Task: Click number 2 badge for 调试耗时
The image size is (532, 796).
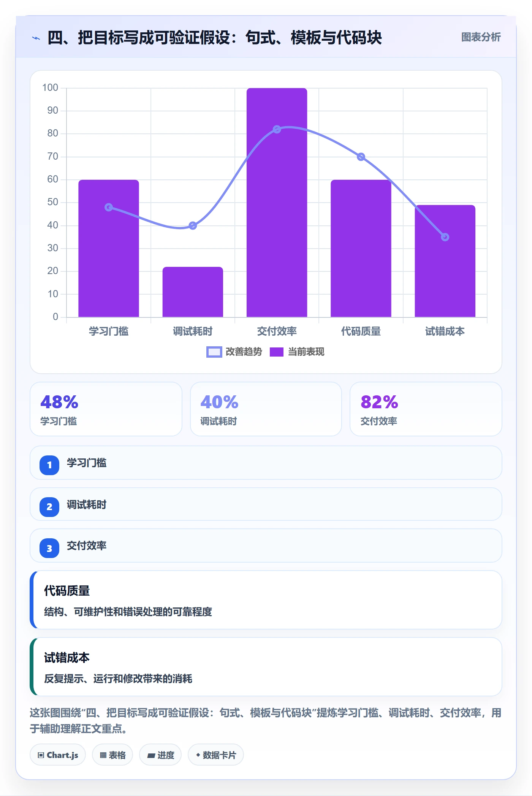Action: click(49, 507)
